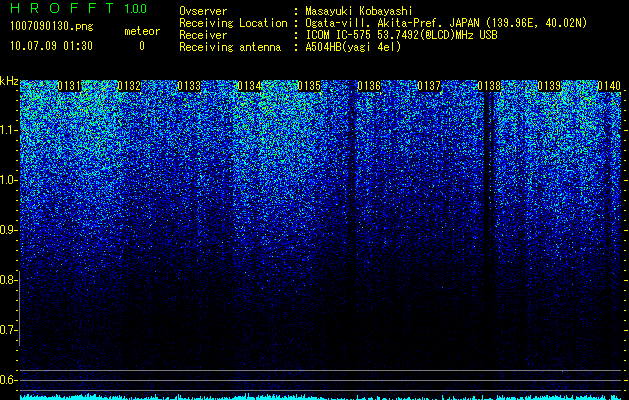This screenshot has height=400, width=629.
Task: Click the 0.7 kHz axis label
Action: pyautogui.click(x=8, y=330)
